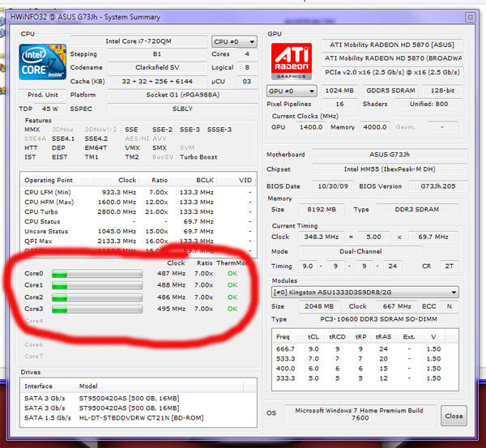This screenshot has width=486, height=448.
Task: Select the CPU Status row
Action: pos(139,222)
